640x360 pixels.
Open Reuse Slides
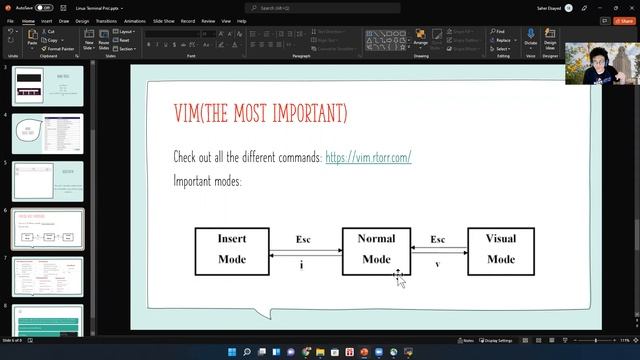pos(104,39)
